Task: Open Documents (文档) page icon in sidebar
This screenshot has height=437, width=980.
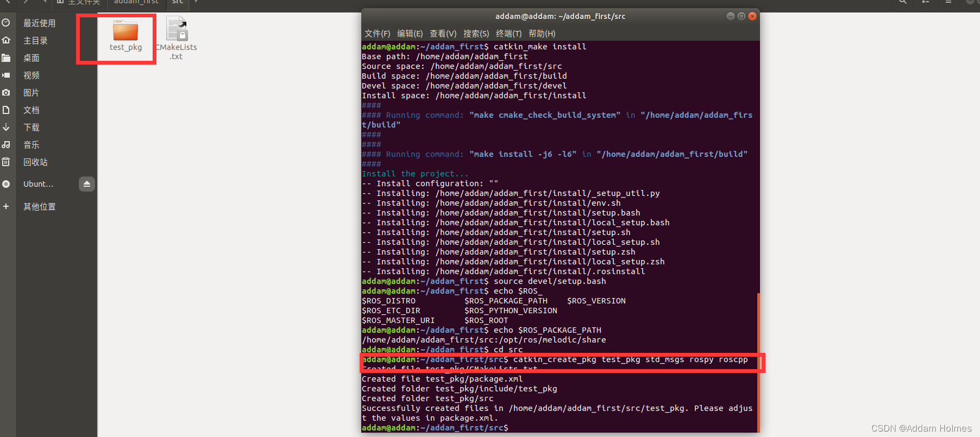Action: coord(6,110)
